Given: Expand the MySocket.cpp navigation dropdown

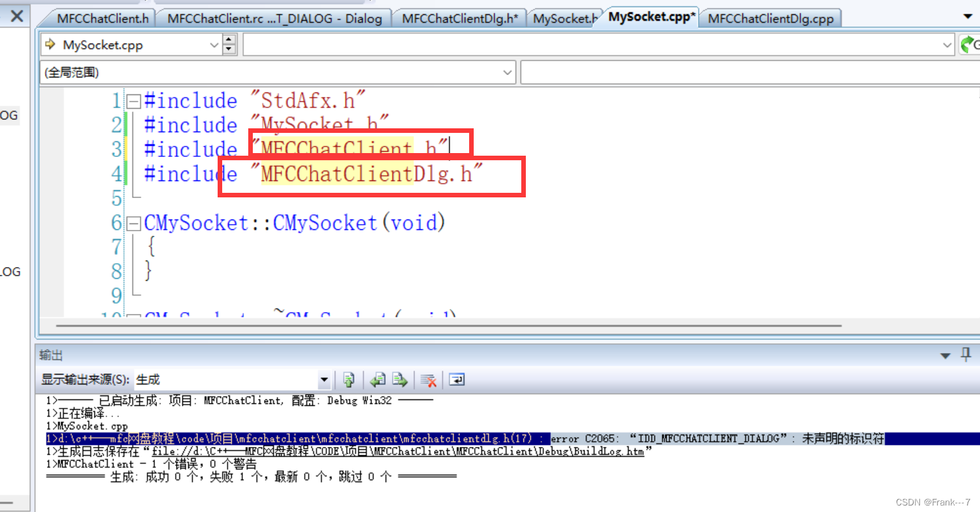Looking at the screenshot, I should (214, 44).
